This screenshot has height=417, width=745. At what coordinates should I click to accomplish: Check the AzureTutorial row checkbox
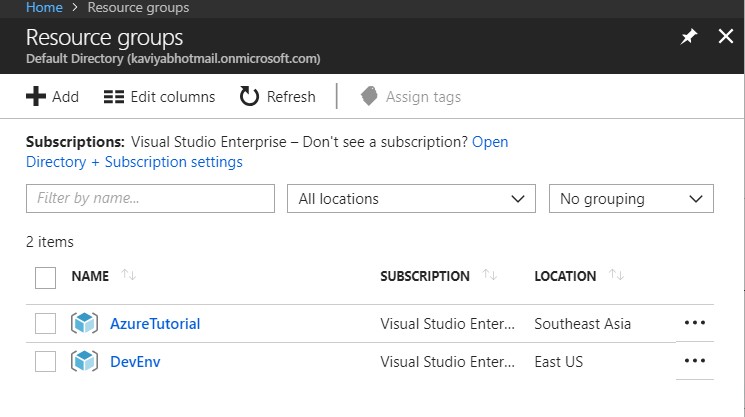pyautogui.click(x=45, y=324)
